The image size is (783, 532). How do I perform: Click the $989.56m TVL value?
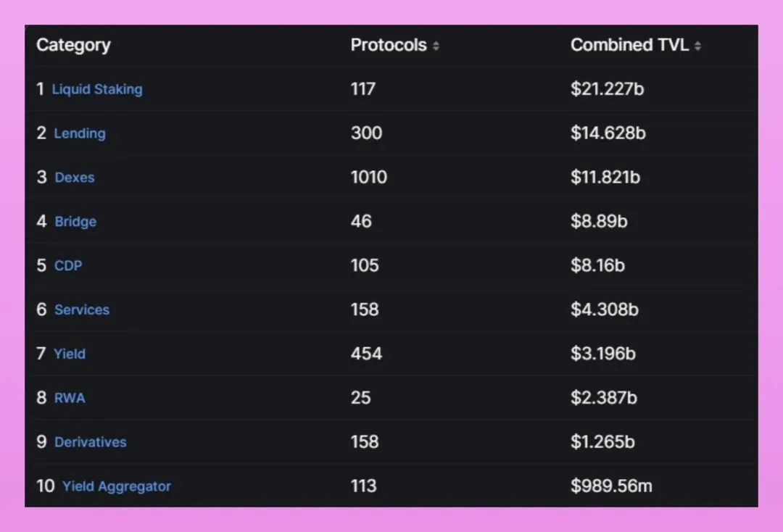coord(611,486)
